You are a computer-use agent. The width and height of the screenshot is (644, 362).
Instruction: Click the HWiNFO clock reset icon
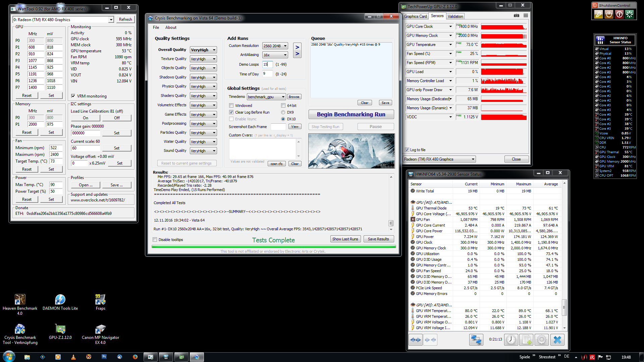tap(511, 340)
